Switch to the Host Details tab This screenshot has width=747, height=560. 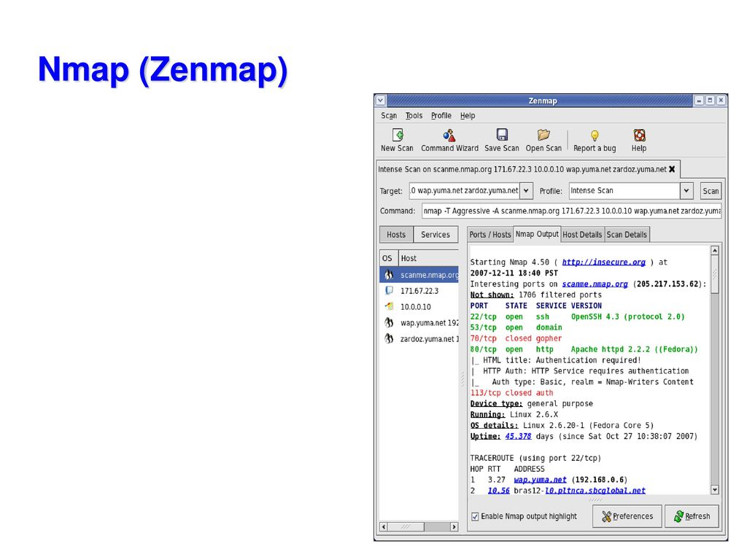click(582, 234)
